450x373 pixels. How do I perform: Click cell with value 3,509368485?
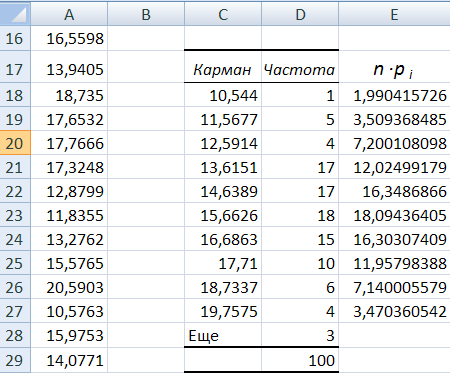click(394, 119)
